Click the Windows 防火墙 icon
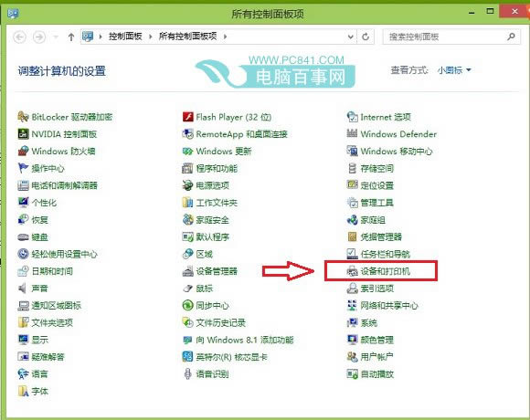Viewport: 530px width, 420px height. [23, 151]
